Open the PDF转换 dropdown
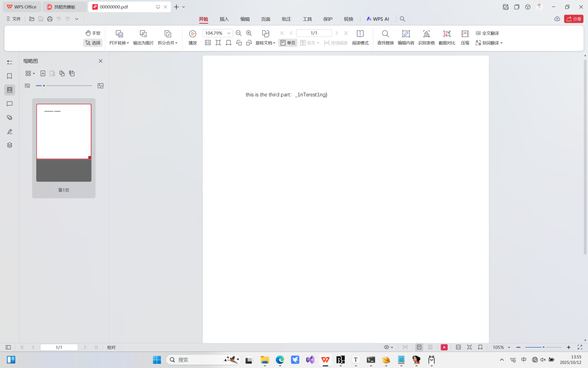 tap(119, 43)
